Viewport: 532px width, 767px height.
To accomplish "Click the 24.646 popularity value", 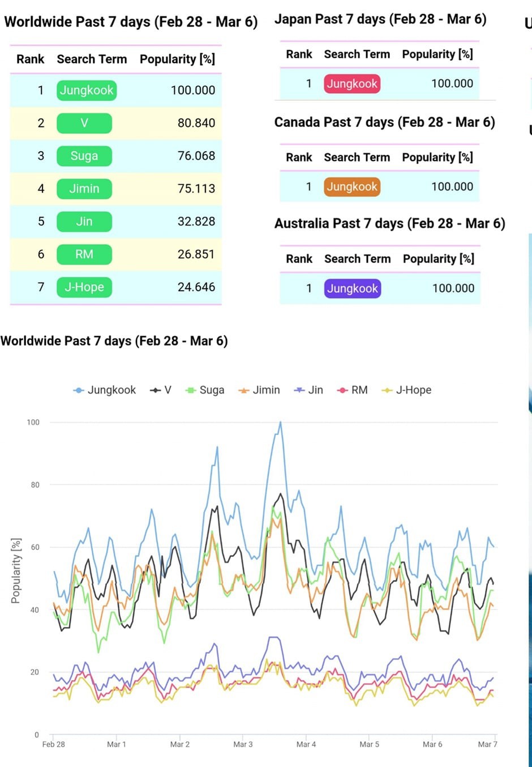I will point(196,287).
